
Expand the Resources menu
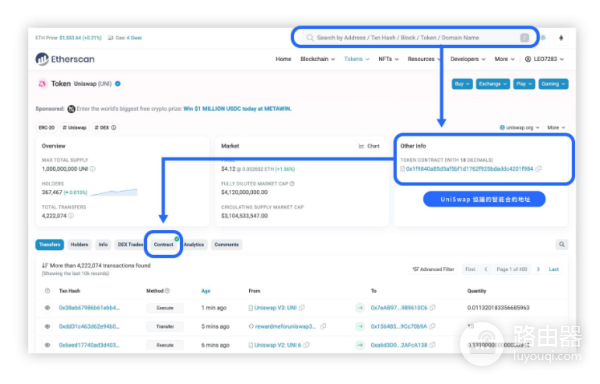click(424, 59)
